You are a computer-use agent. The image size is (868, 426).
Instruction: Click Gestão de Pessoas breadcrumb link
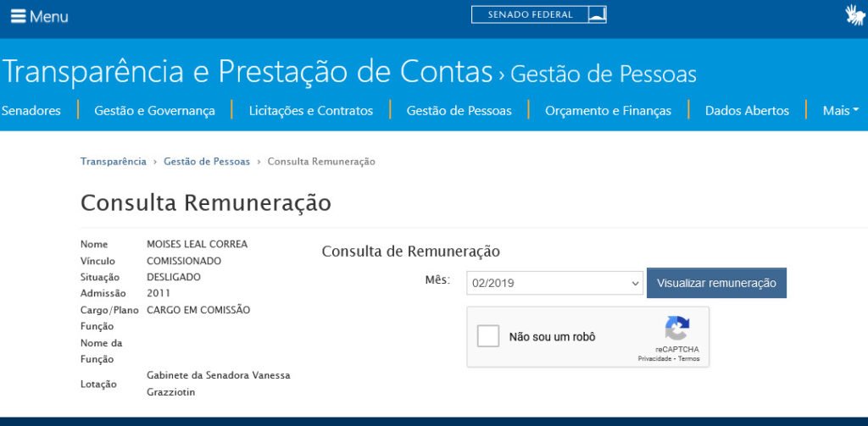tap(207, 161)
